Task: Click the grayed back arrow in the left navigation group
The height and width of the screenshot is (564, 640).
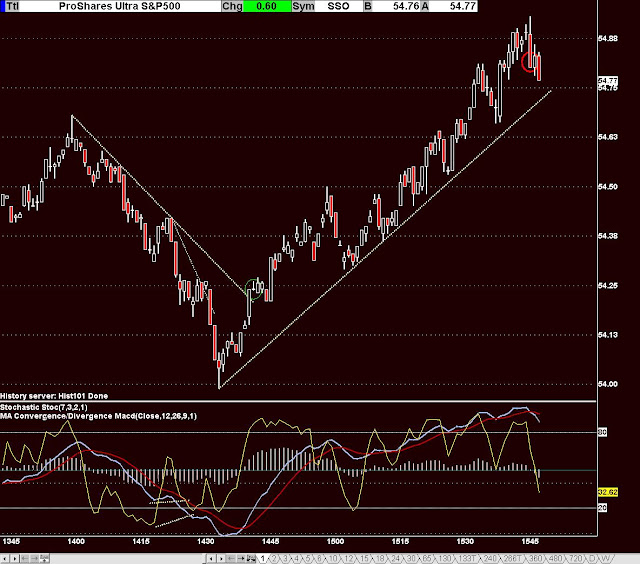Action: (25, 559)
